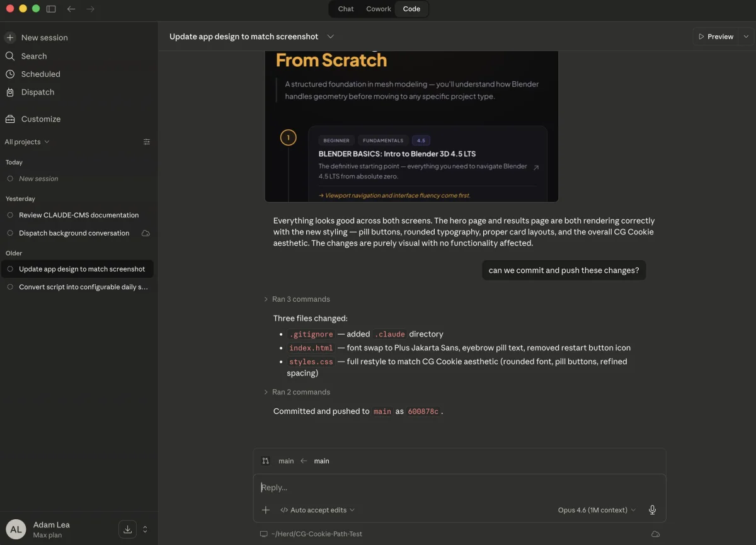This screenshot has width=756, height=545.
Task: Open Dispatch in the sidebar
Action: [x=37, y=92]
